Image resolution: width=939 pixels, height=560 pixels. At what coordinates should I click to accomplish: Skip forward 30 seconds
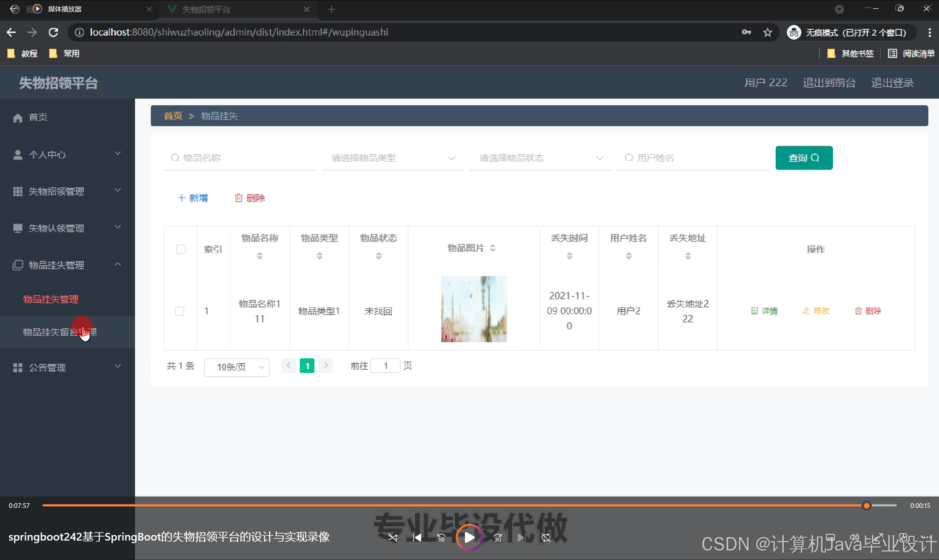[x=498, y=537]
